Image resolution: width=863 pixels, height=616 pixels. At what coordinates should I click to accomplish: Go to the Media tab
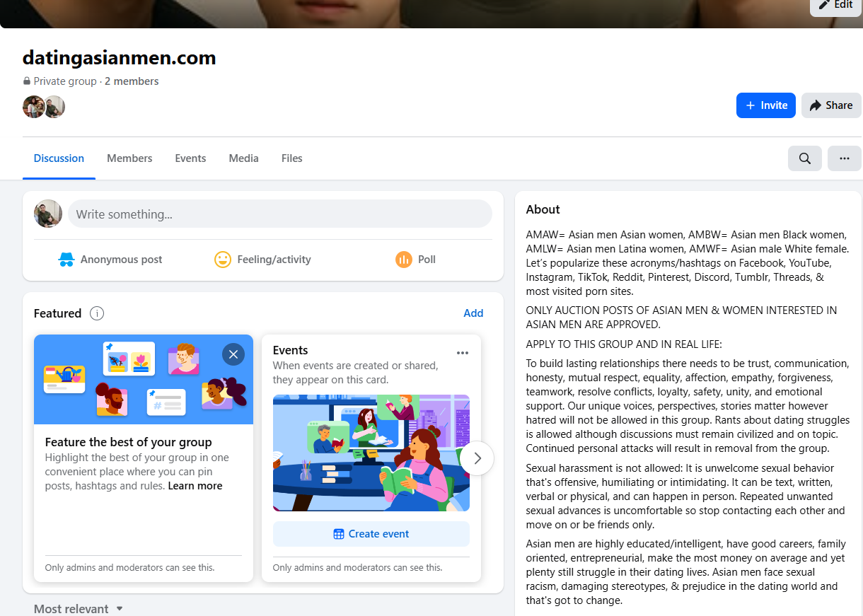point(243,158)
